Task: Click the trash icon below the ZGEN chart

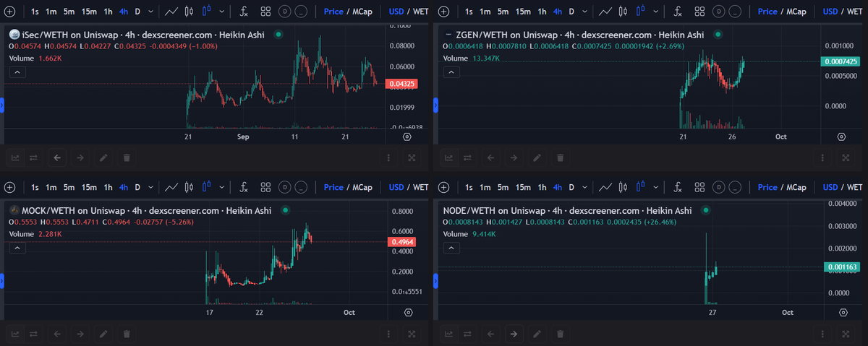Action: coord(560,157)
